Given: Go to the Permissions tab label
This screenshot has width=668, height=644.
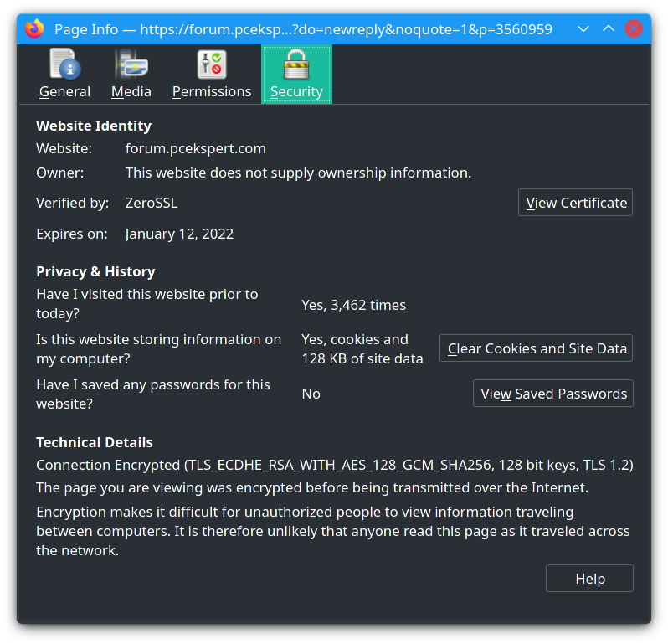Looking at the screenshot, I should (212, 91).
